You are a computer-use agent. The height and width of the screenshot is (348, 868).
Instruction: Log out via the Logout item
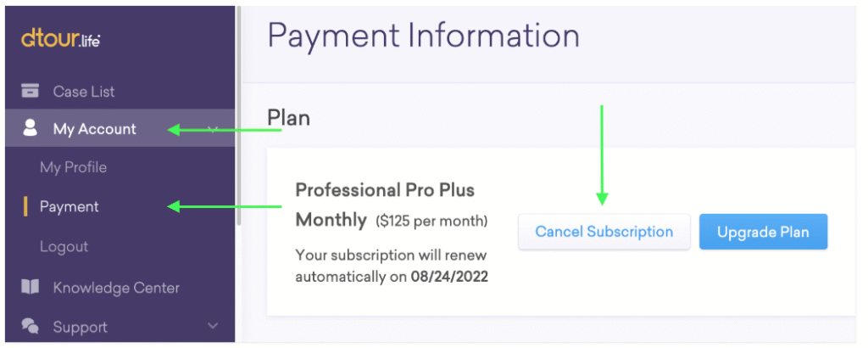64,246
